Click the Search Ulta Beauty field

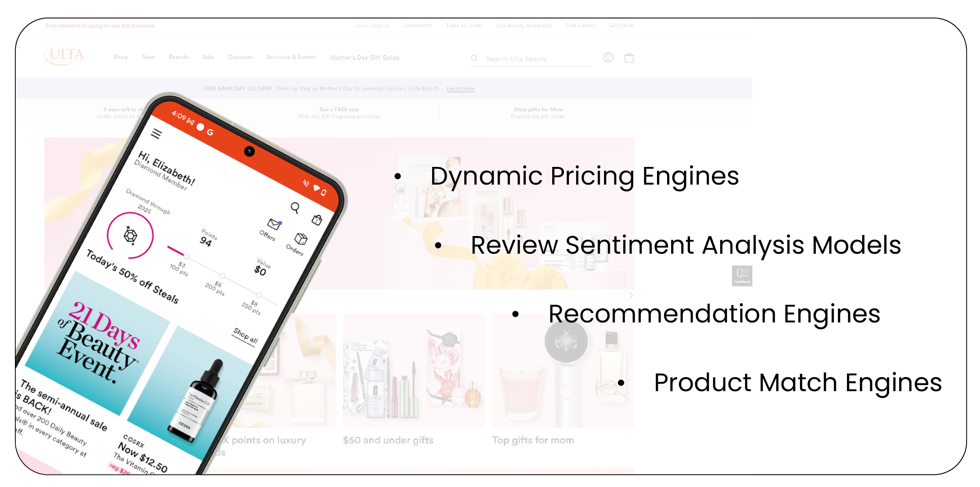531,59
